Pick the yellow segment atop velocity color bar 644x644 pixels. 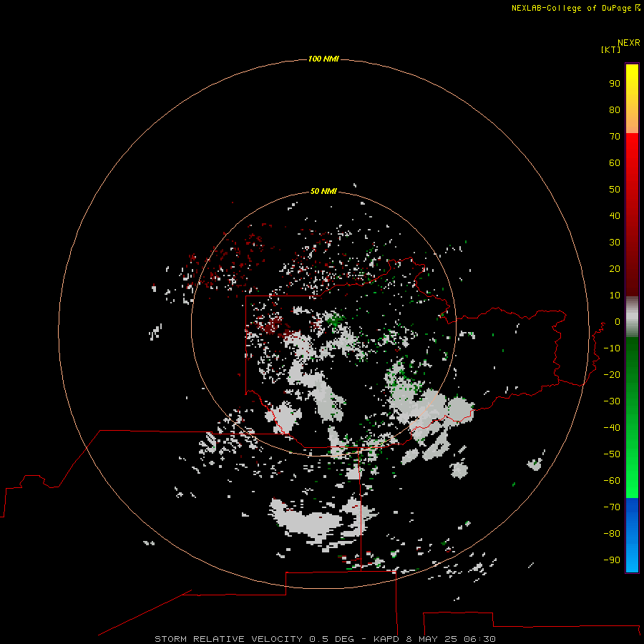(632, 99)
